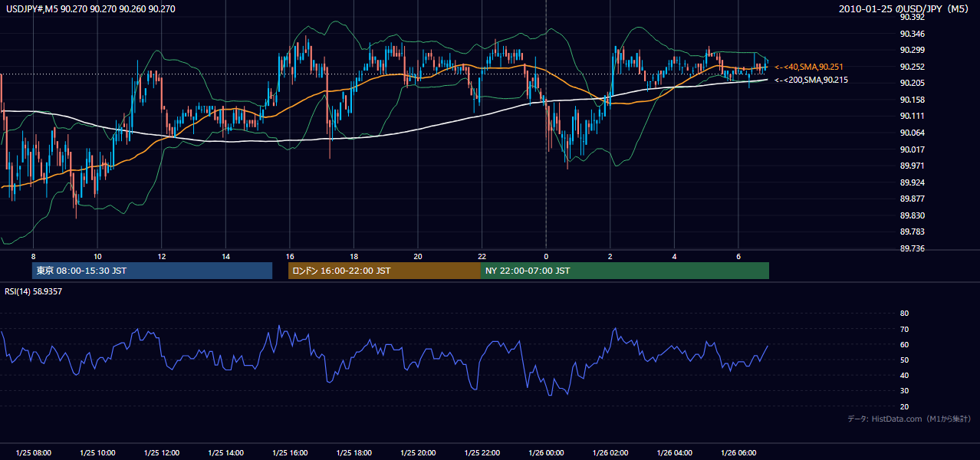Click the 90.392 price axis label

(911, 18)
